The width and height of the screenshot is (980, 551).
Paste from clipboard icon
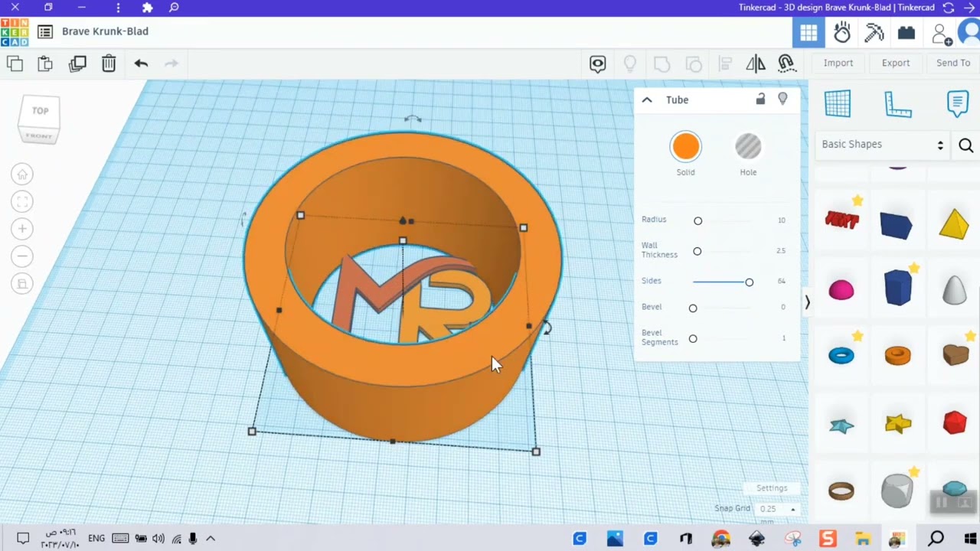[x=45, y=64]
